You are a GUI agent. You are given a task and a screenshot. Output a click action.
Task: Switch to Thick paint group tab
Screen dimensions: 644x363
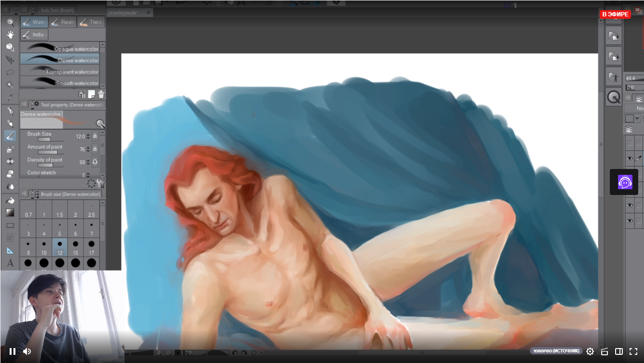coord(90,22)
